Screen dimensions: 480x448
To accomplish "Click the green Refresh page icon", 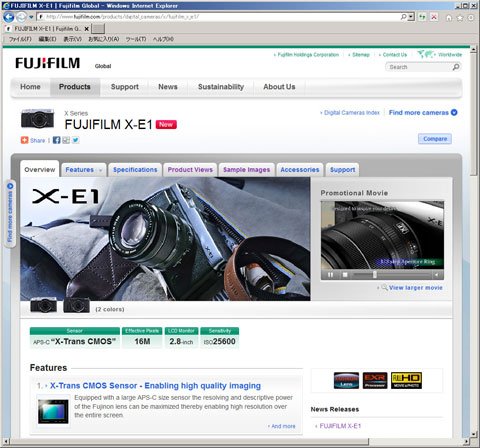I will pyautogui.click(x=422, y=17).
